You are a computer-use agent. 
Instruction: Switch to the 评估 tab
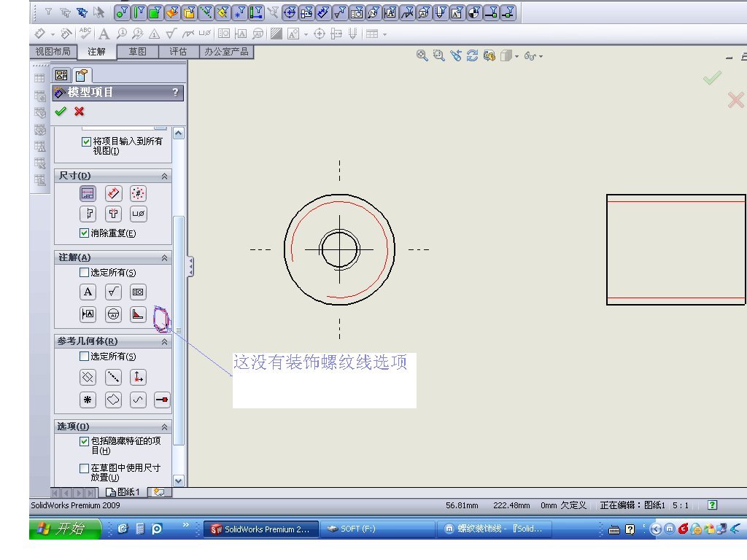178,52
